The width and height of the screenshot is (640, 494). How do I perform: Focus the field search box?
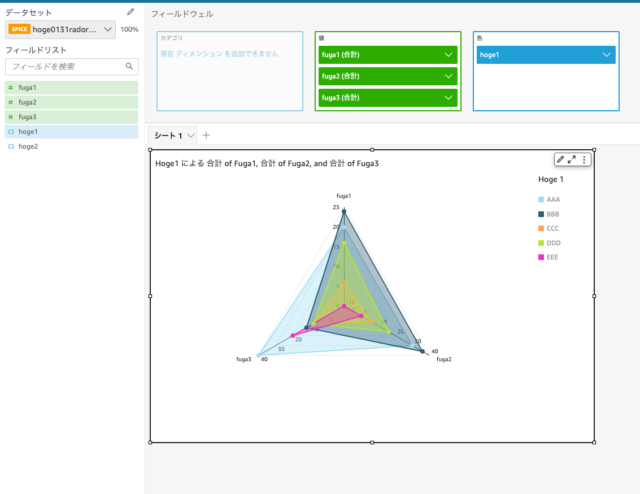(x=71, y=67)
